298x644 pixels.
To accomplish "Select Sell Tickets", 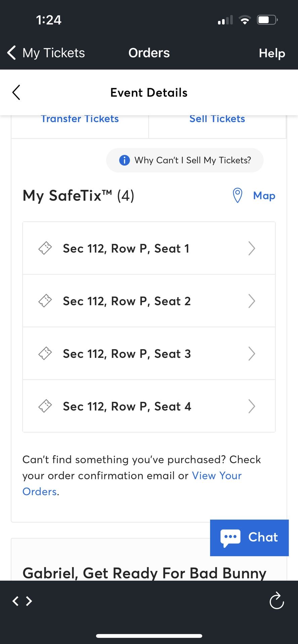I will 217,119.
